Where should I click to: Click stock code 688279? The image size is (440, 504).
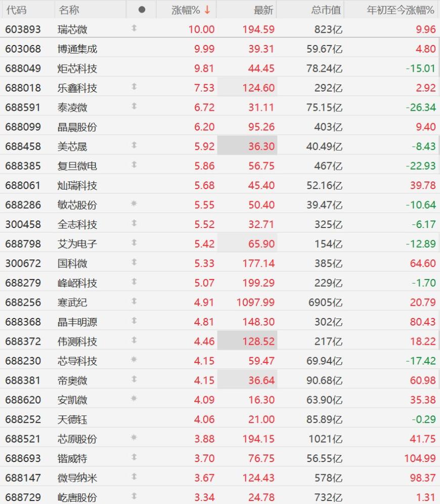23,283
